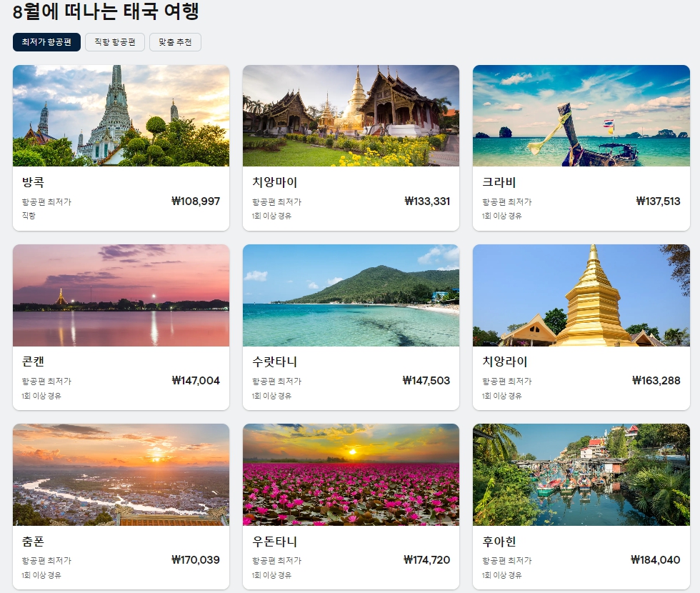
Task: Click the 우돈타니 destination name
Action: [x=274, y=542]
